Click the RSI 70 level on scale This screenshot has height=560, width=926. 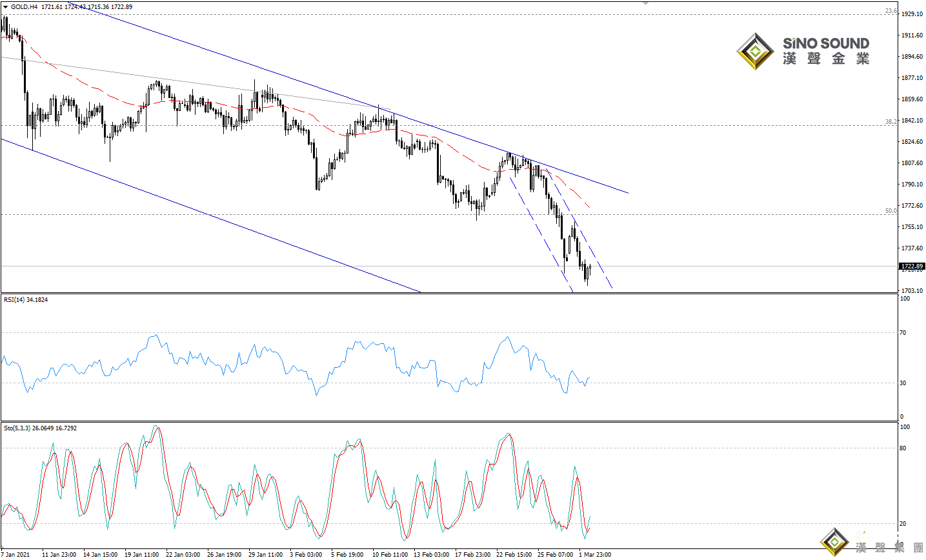pyautogui.click(x=903, y=333)
